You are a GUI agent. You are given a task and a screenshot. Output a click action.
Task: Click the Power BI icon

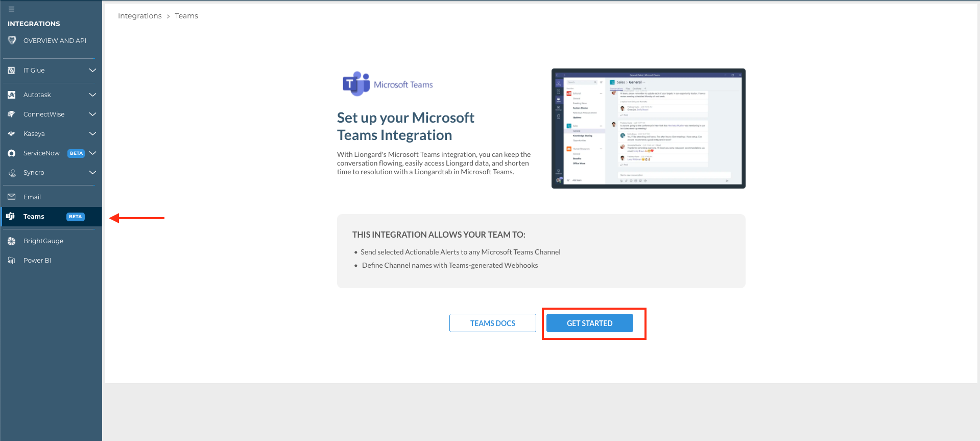(x=12, y=261)
